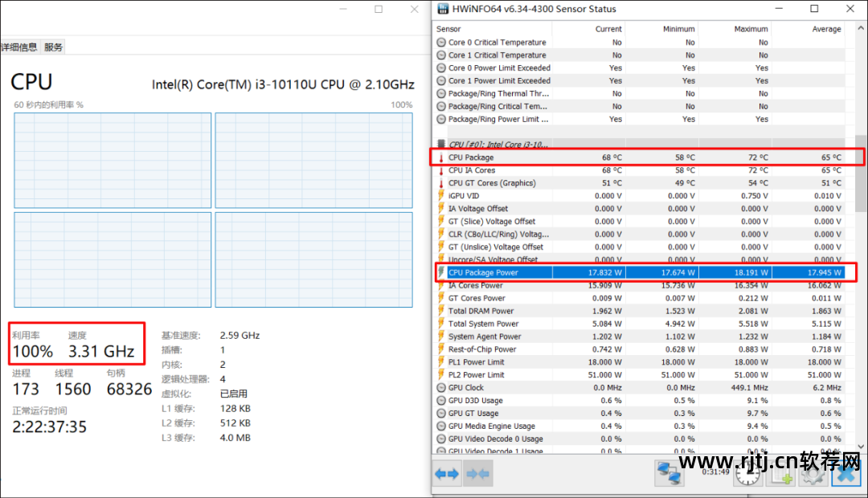
Task: Click the lightning icon next to iGPU VID
Action: (441, 196)
